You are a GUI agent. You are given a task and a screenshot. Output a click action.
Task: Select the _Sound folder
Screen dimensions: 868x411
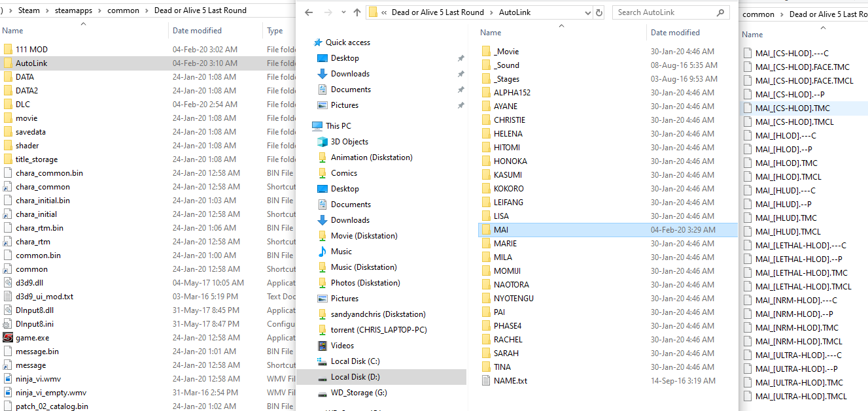[506, 65]
